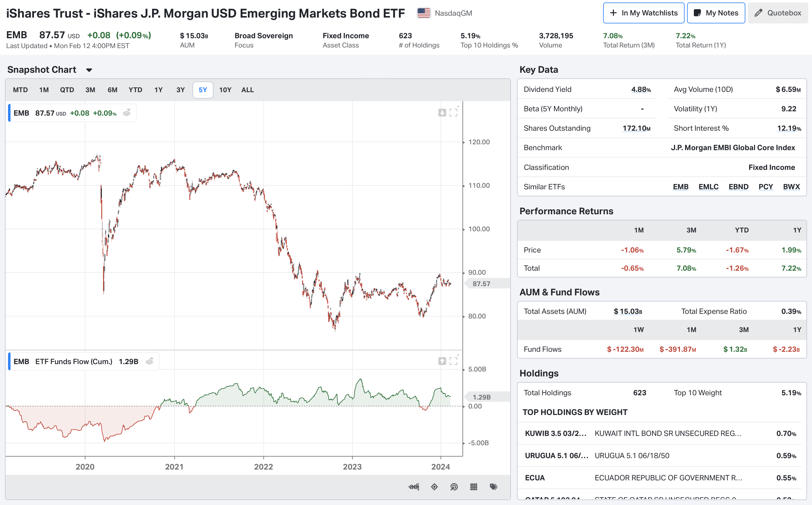Move Funds Flow panel up arrow icon
The image size is (812, 505).
(442, 361)
